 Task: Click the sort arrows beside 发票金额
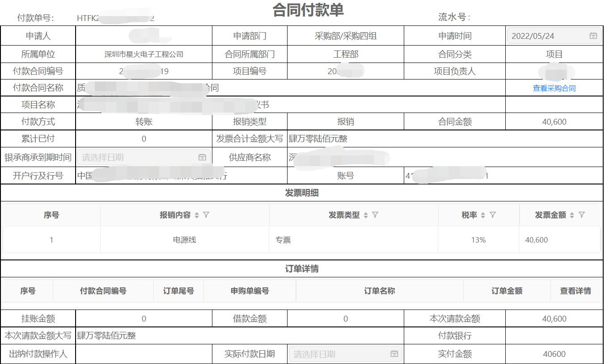[x=572, y=215]
